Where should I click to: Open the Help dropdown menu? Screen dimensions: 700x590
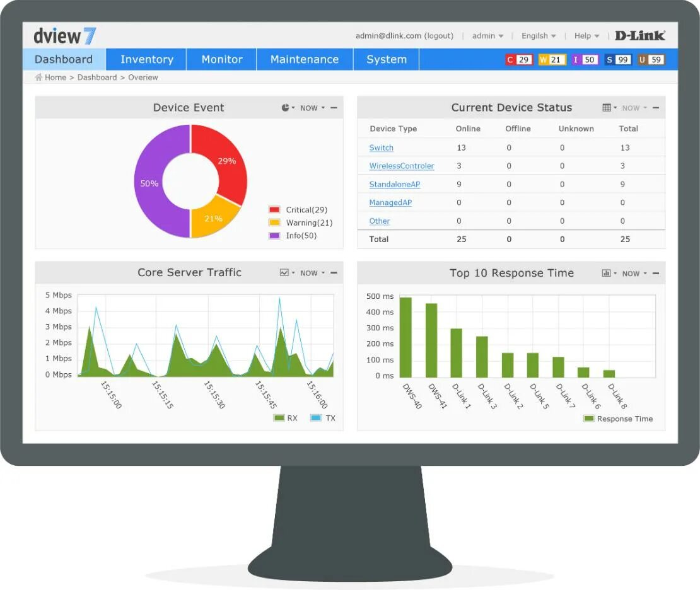tap(587, 36)
